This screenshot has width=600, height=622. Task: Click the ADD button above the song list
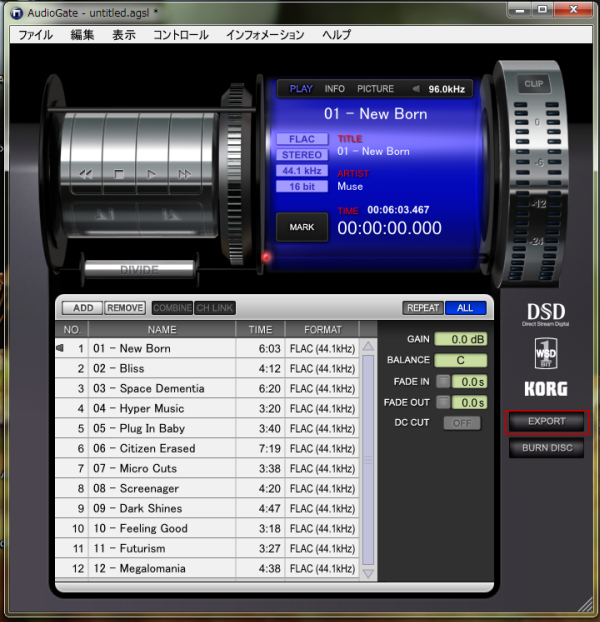82,308
